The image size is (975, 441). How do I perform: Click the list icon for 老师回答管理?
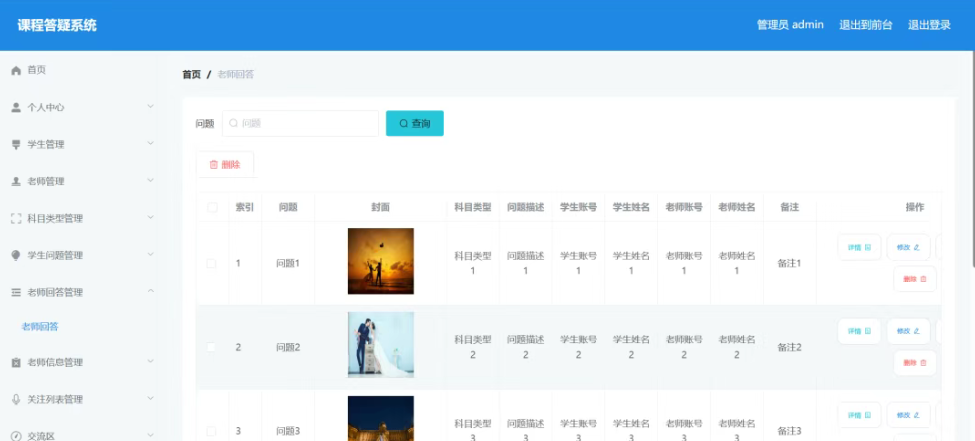click(16, 292)
